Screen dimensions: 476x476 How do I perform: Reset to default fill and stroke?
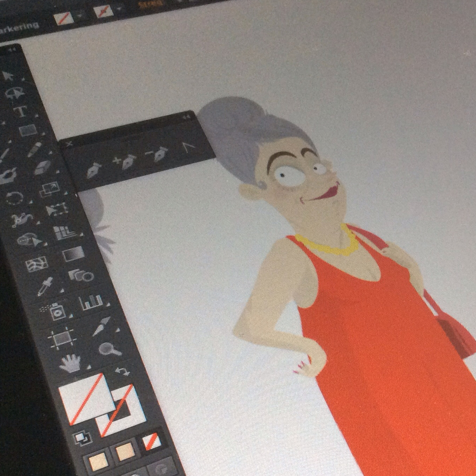coord(81,438)
